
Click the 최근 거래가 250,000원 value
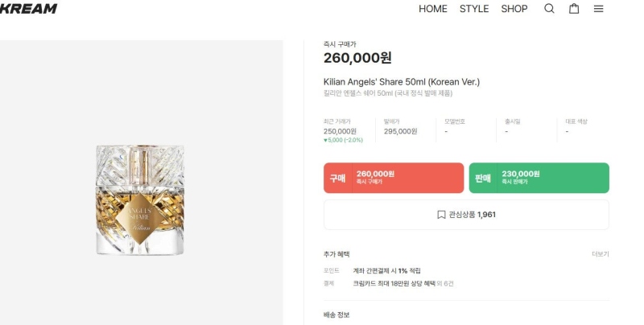340,131
